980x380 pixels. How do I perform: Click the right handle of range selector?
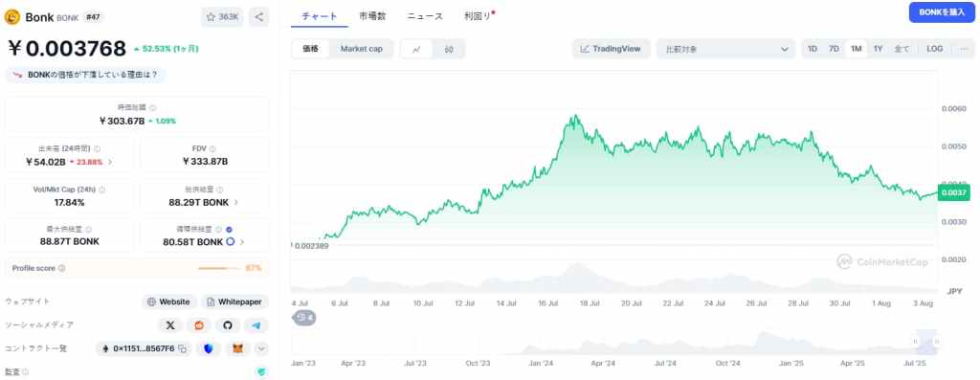click(936, 342)
